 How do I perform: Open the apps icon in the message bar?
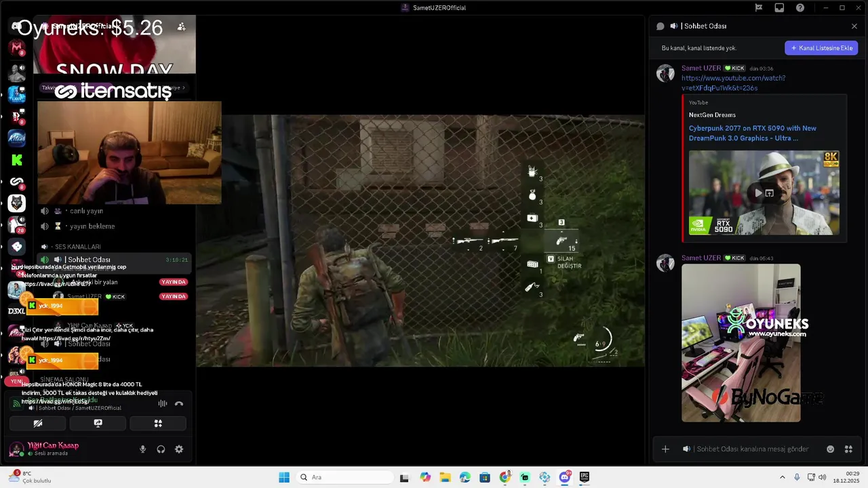pos(848,449)
